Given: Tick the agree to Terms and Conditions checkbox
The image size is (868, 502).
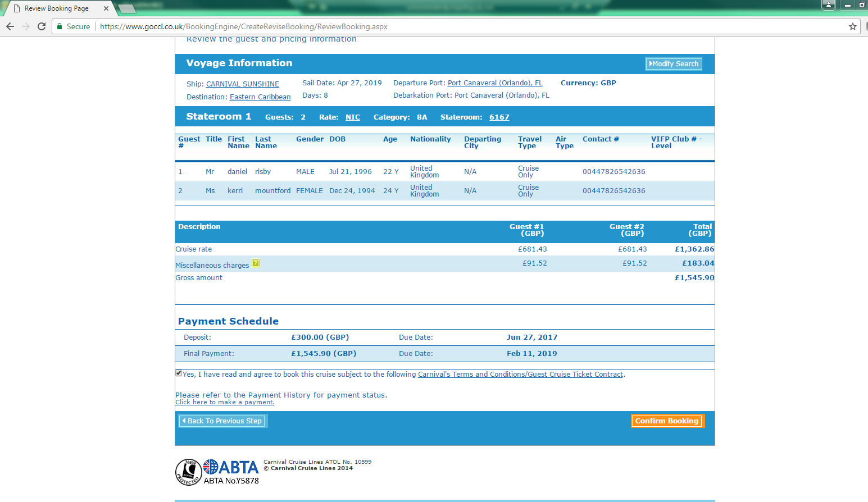Looking at the screenshot, I should click(179, 373).
